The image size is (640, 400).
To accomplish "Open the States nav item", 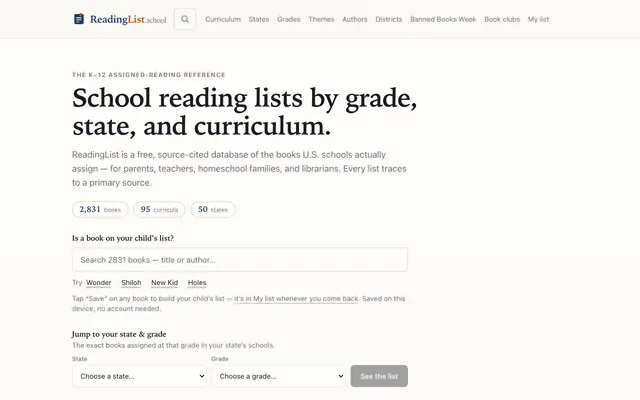I will pos(259,19).
